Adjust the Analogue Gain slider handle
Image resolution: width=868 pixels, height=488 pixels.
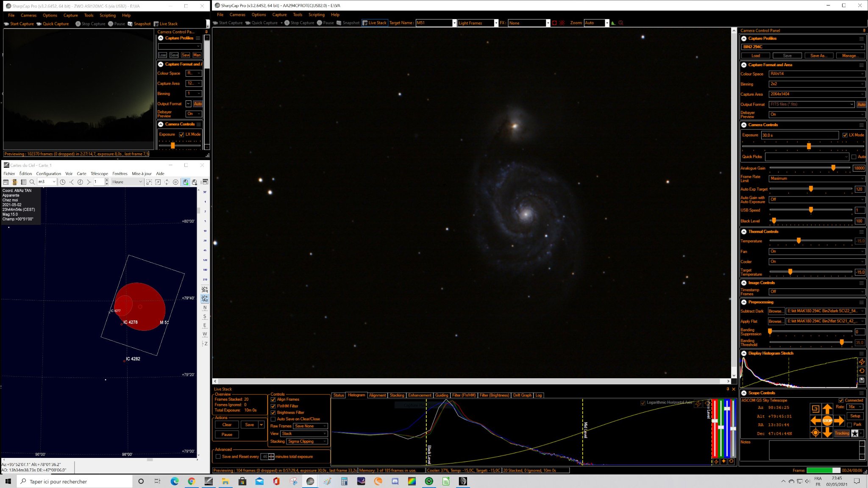pos(833,168)
